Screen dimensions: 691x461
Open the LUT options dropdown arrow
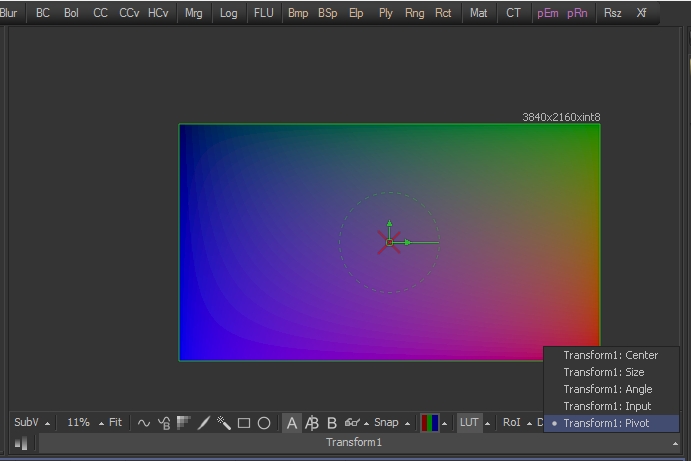coord(487,424)
